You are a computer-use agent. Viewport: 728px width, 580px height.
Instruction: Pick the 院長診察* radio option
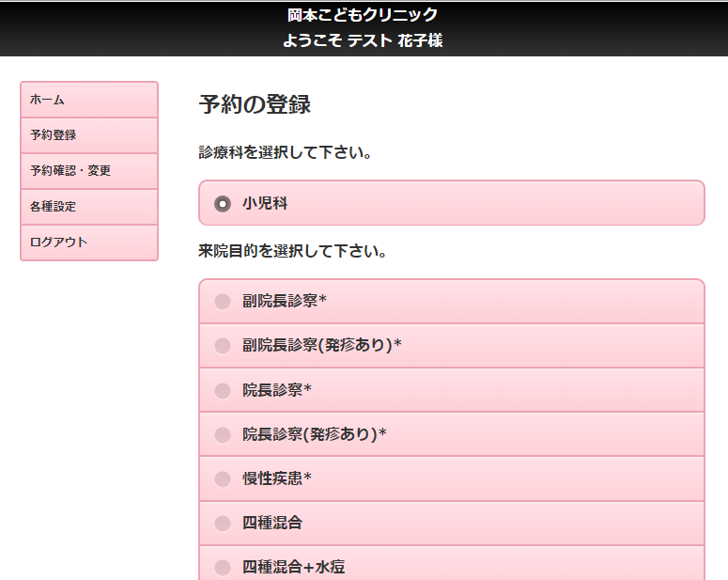(223, 390)
